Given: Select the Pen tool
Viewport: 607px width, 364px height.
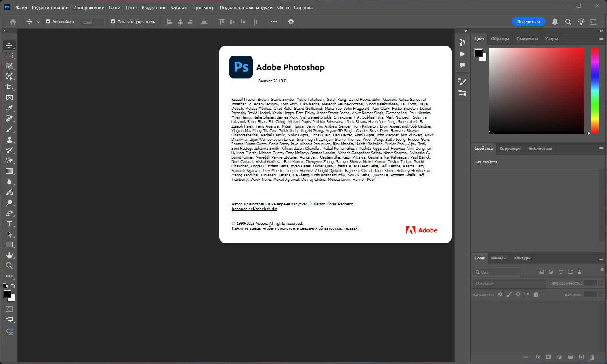Looking at the screenshot, I should 9,213.
